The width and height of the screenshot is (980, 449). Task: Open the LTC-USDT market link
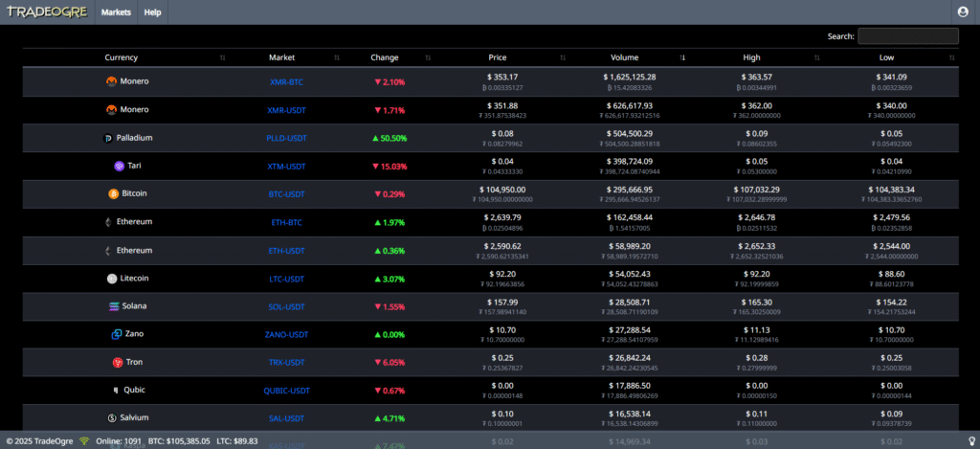(x=286, y=279)
